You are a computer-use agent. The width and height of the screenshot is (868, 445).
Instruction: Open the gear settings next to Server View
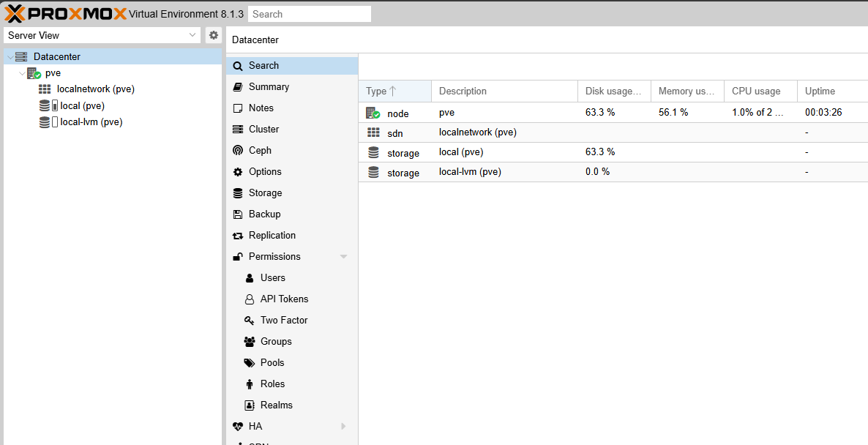coord(214,35)
